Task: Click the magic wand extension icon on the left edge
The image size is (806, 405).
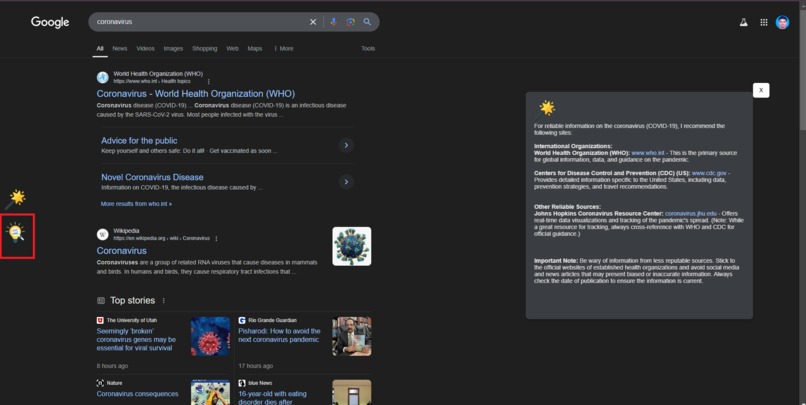Action: tap(16, 199)
